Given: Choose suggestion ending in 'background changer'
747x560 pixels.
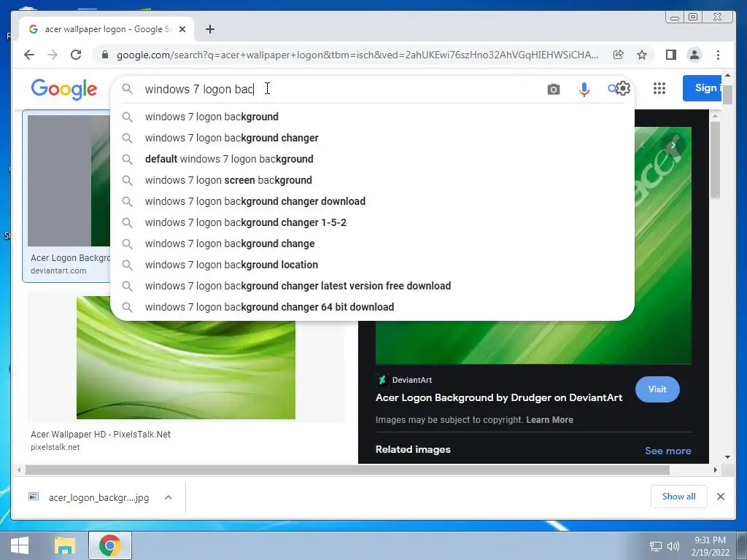Looking at the screenshot, I should (x=372, y=138).
